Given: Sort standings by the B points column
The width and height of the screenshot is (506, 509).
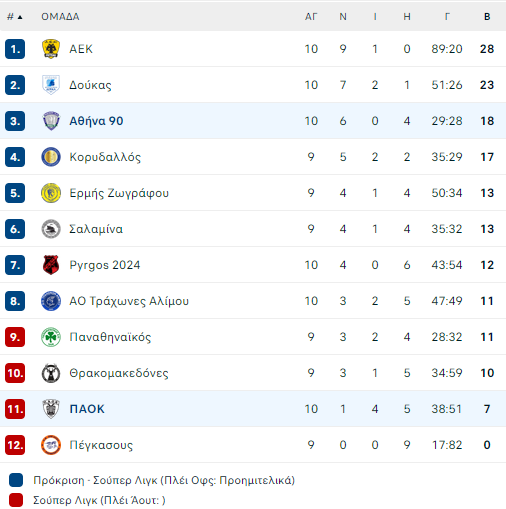Looking at the screenshot, I should pyautogui.click(x=487, y=17).
